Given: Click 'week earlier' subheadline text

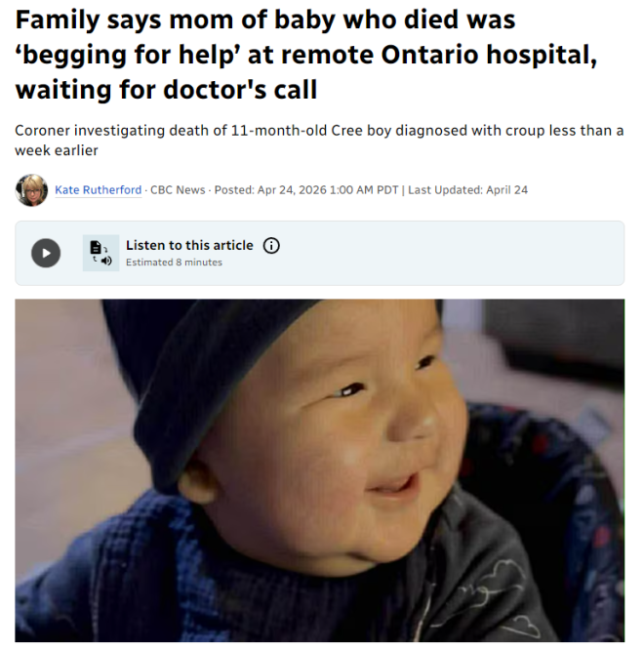Looking at the screenshot, I should [57, 150].
